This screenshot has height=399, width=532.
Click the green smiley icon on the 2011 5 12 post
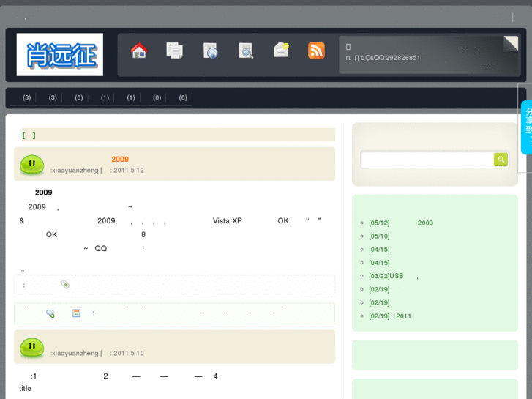click(32, 165)
